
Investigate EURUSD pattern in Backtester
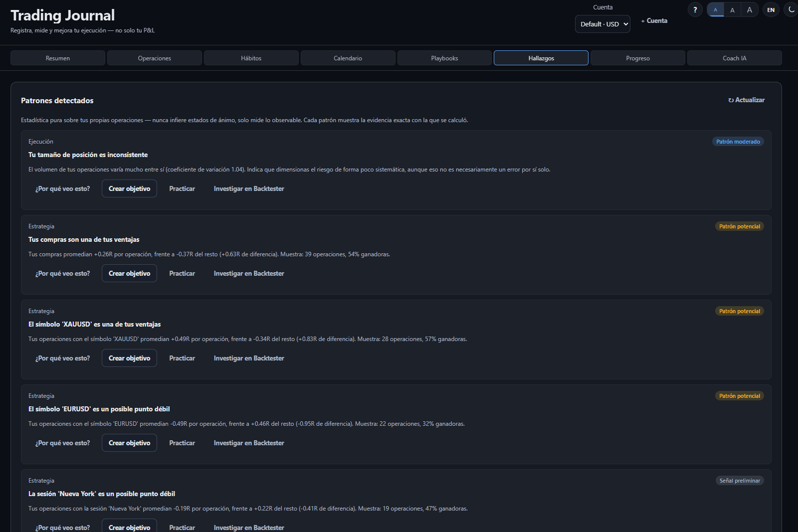[x=249, y=443]
